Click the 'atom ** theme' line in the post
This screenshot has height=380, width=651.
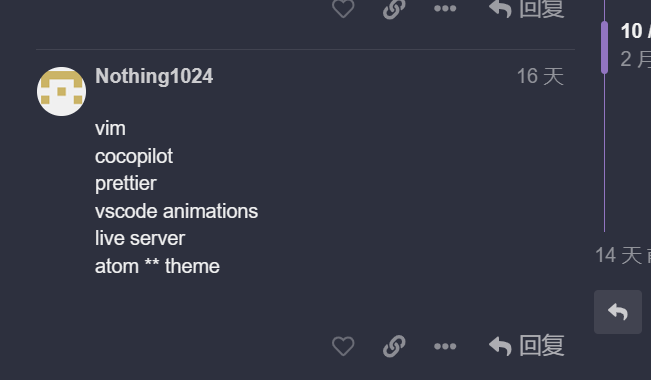pyautogui.click(x=157, y=266)
